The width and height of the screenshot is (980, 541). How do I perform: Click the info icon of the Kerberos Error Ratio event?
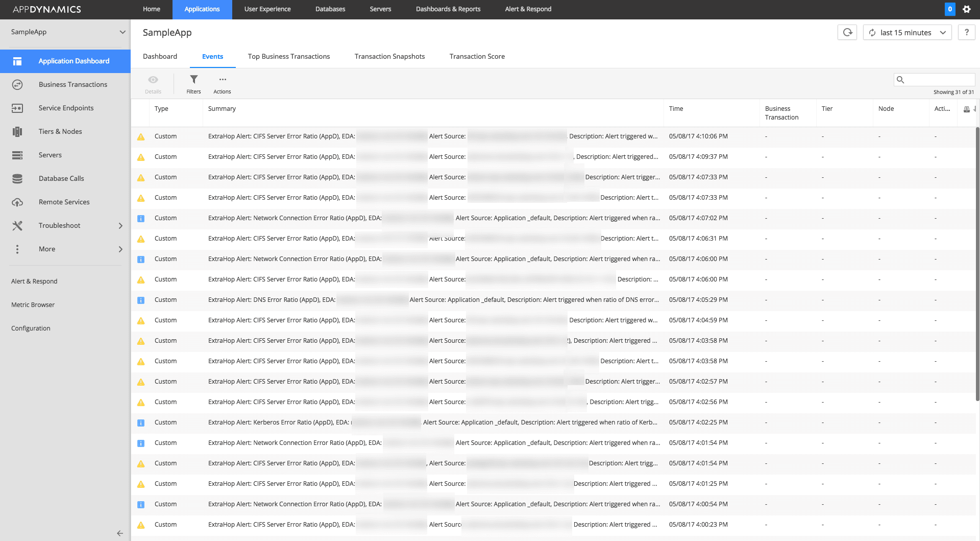[x=141, y=423]
